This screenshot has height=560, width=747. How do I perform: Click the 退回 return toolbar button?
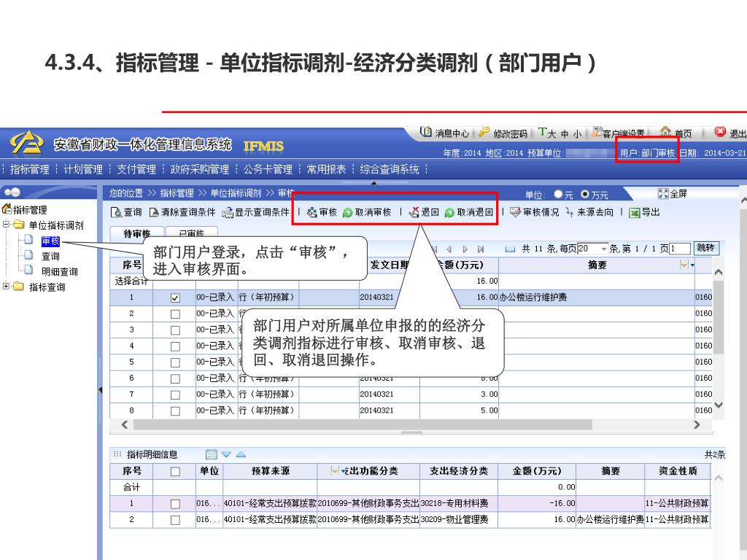(424, 212)
